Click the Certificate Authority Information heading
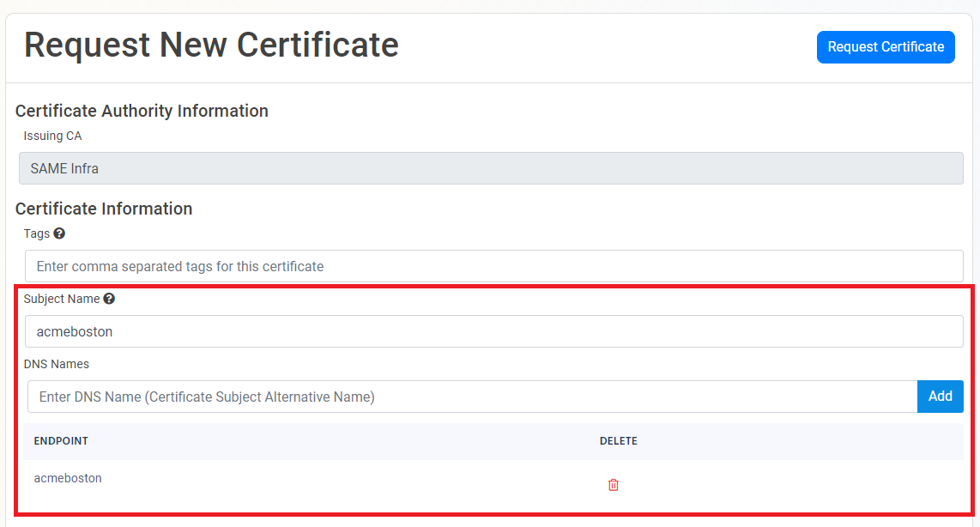 [142, 111]
